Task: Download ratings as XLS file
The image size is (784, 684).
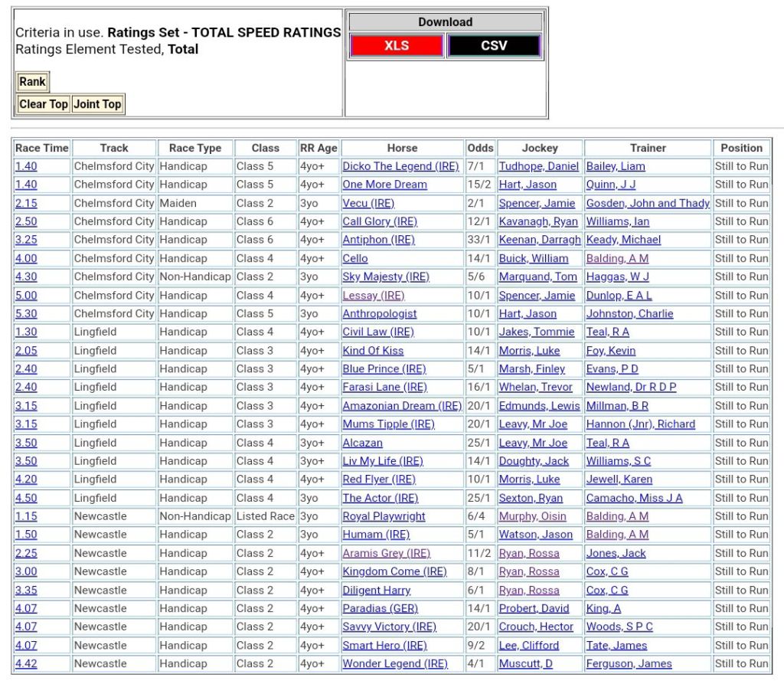Action: pyautogui.click(x=396, y=45)
